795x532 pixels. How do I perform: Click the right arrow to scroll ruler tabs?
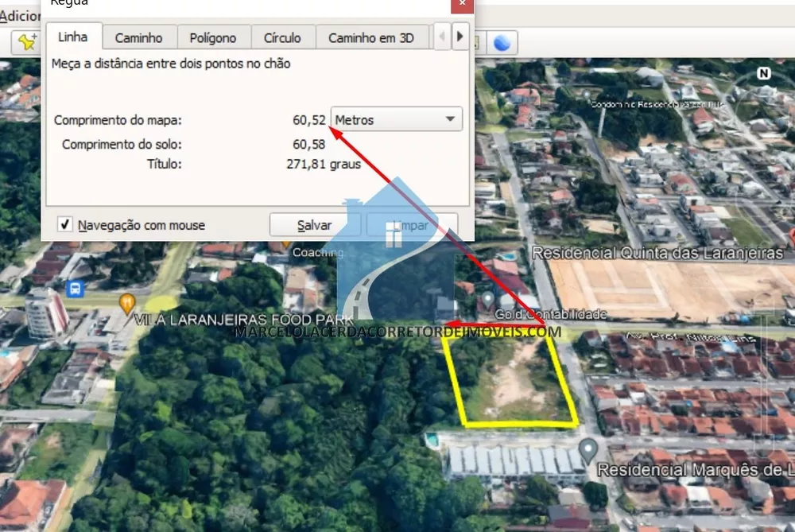click(461, 37)
